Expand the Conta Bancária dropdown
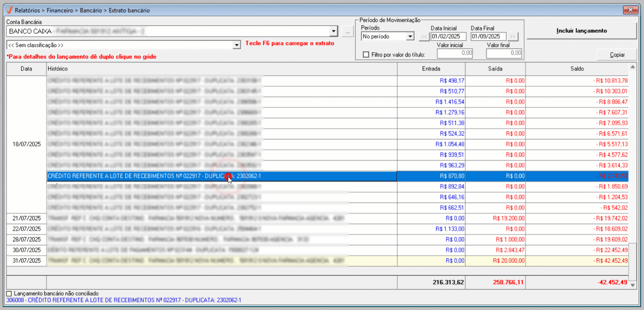Viewport: 644px width, 310px height. [x=333, y=32]
